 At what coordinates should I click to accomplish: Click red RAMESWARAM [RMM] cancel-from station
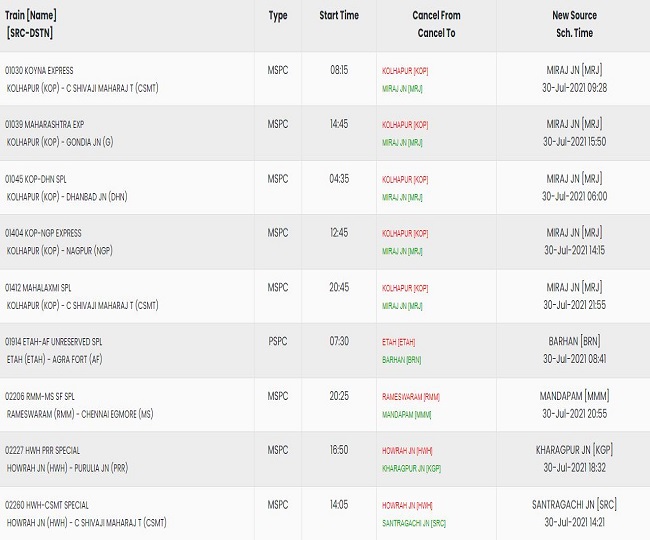point(410,397)
